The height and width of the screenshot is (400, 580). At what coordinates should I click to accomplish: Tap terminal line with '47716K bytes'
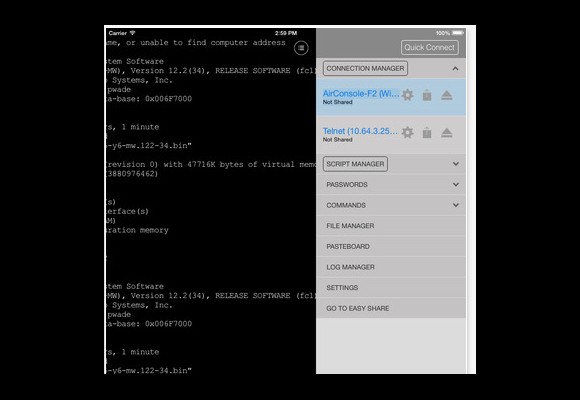click(x=211, y=164)
